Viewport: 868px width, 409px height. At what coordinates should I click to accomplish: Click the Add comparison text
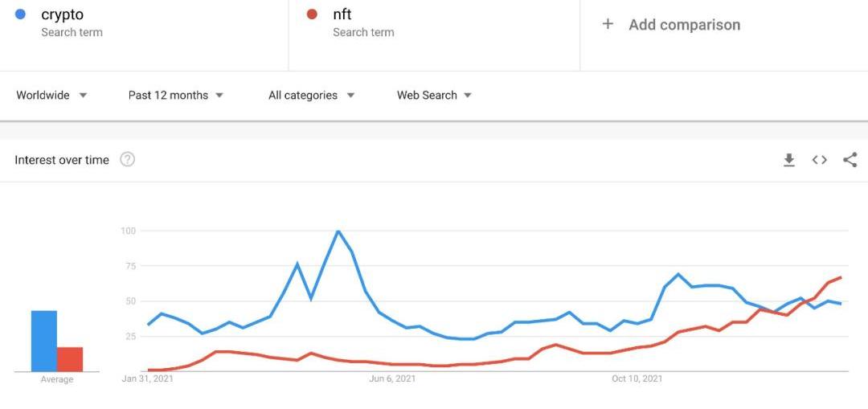pos(684,24)
